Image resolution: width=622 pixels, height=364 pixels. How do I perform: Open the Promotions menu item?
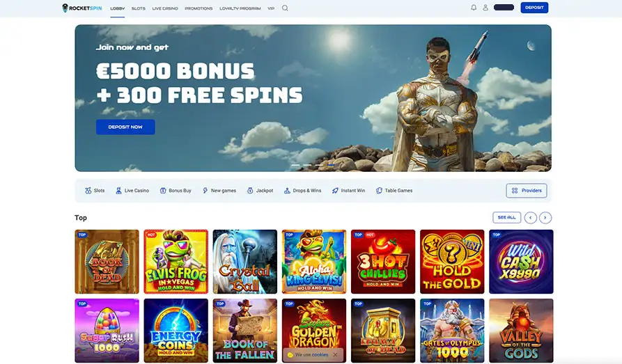199,8
